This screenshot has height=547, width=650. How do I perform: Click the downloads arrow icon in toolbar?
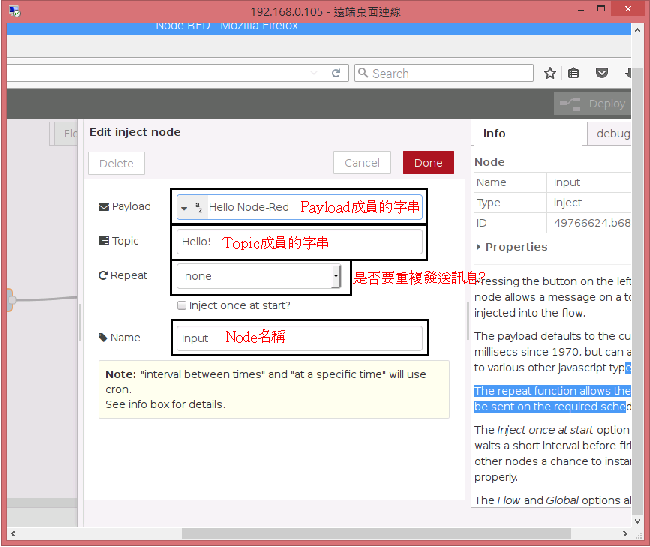coord(628,73)
